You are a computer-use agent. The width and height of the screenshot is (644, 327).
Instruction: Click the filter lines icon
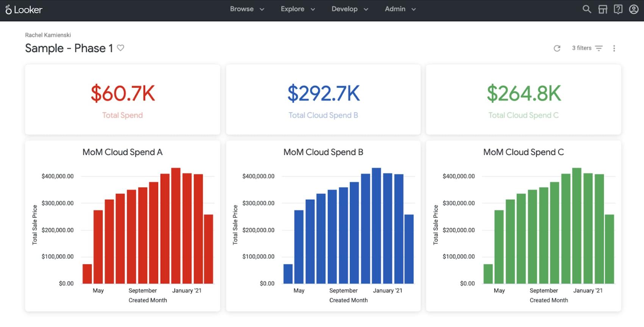(x=599, y=49)
